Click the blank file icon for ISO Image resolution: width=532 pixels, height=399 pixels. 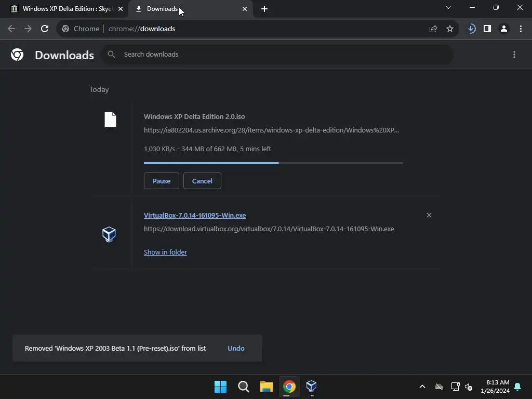point(110,119)
